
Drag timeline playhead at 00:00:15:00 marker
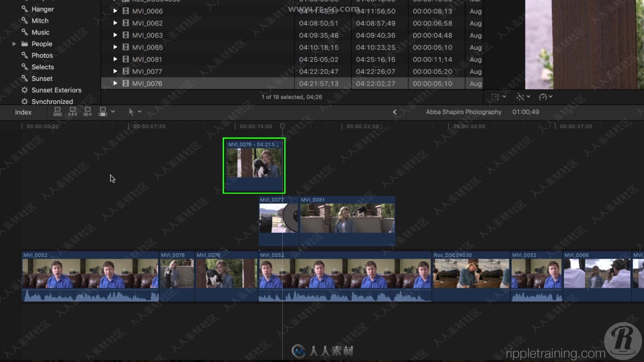[x=283, y=126]
